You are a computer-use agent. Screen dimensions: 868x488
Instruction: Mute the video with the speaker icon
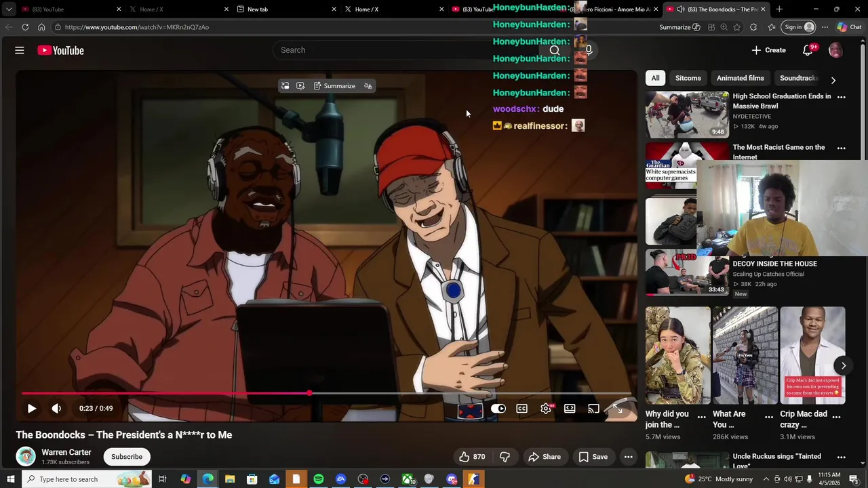tap(56, 408)
